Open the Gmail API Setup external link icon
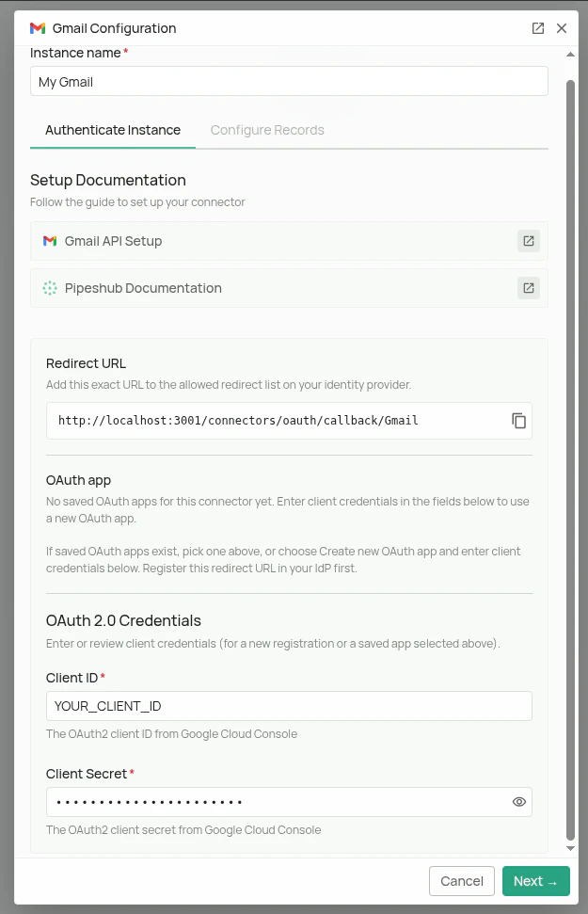 coord(529,241)
